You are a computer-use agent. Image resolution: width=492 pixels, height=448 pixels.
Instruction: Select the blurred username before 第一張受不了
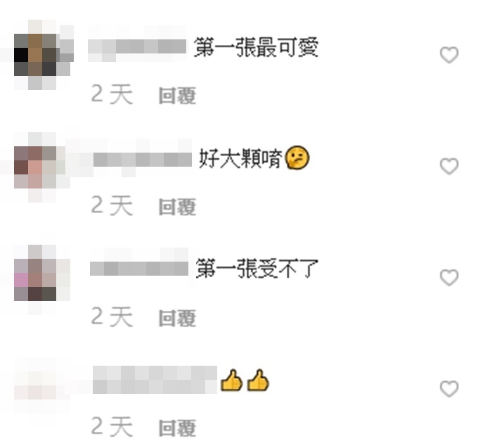(x=139, y=269)
